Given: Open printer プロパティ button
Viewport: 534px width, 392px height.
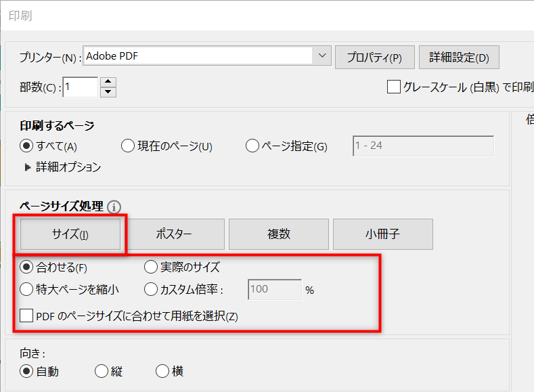Looking at the screenshot, I should point(374,58).
